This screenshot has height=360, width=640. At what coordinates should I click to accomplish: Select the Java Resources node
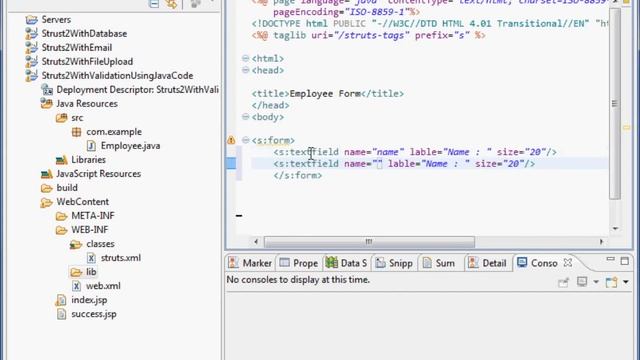(87, 104)
